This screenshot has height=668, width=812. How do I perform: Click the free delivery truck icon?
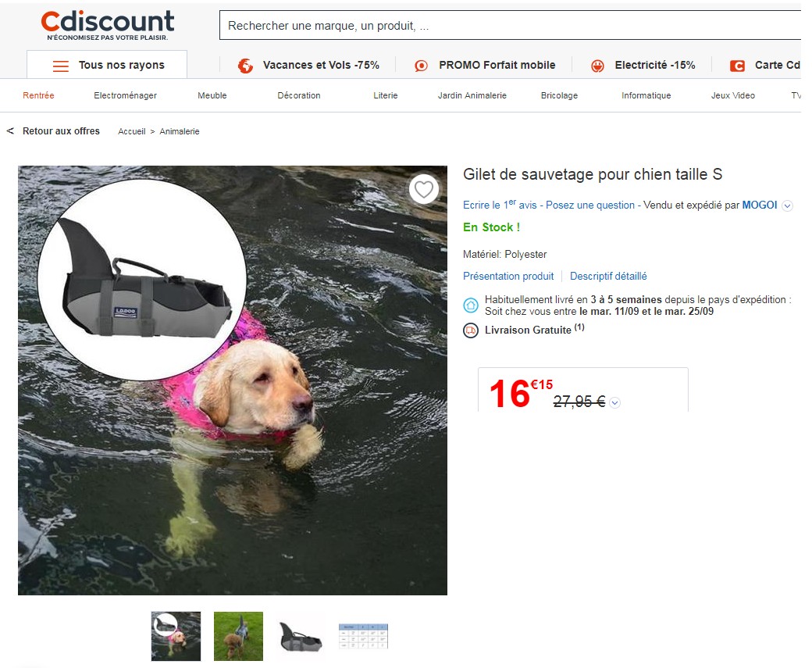[x=471, y=330]
